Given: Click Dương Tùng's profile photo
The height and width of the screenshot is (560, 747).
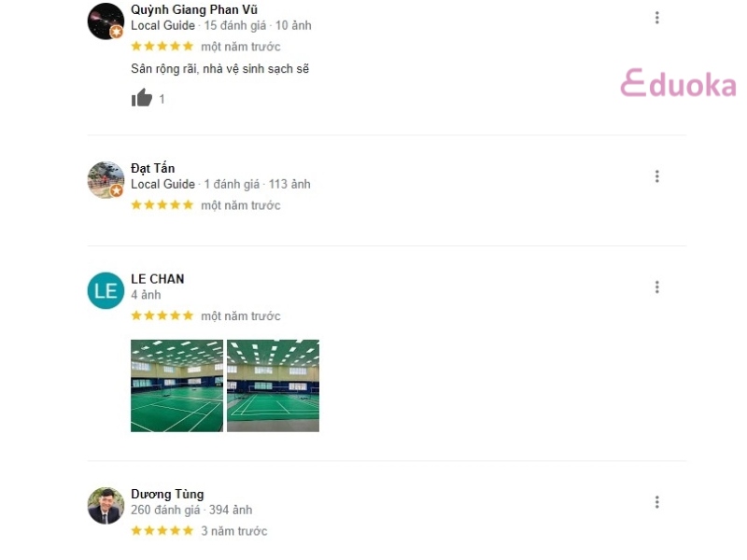Looking at the screenshot, I should click(x=106, y=506).
